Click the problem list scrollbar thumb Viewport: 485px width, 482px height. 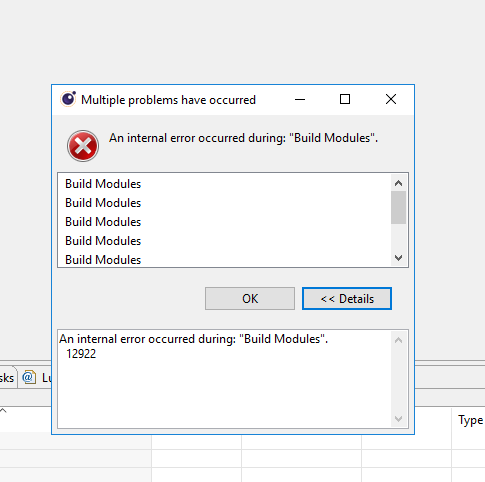(x=398, y=207)
